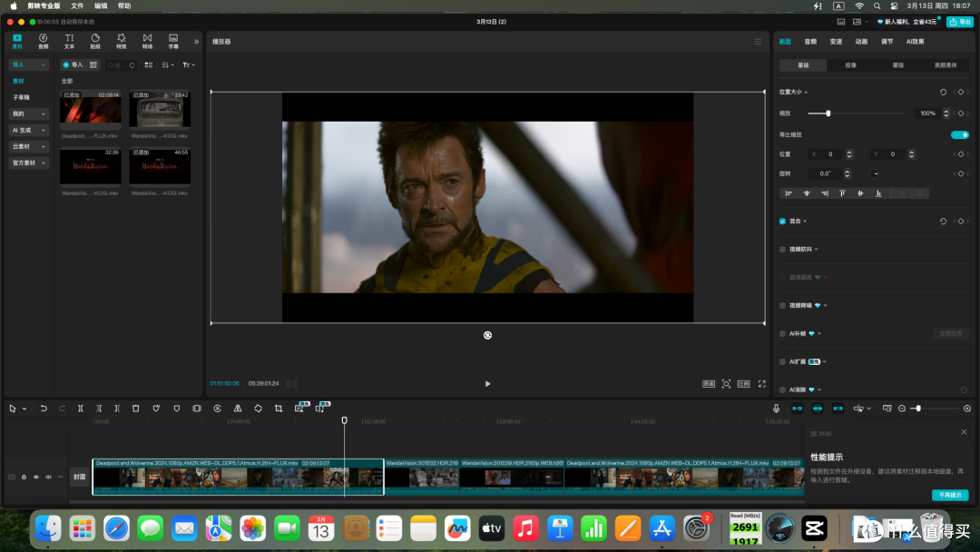The height and width of the screenshot is (552, 980).
Task: Click the timeline playhead marker
Action: pos(345,420)
